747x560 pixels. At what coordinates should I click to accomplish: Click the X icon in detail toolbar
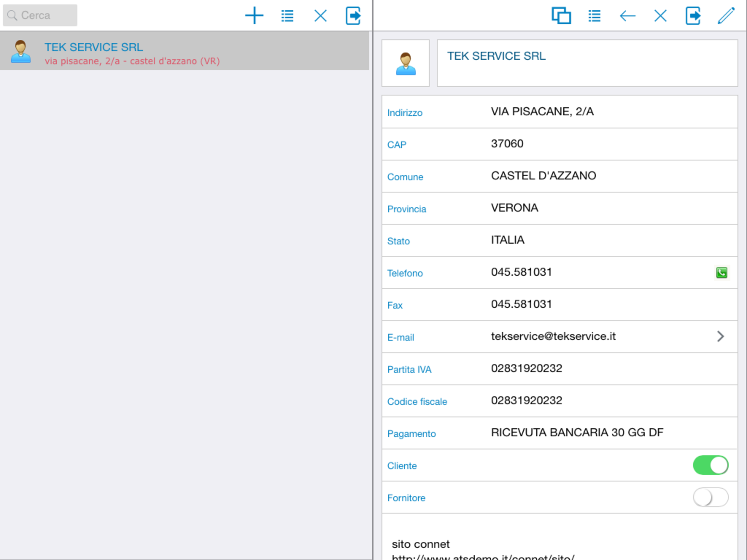pyautogui.click(x=660, y=16)
